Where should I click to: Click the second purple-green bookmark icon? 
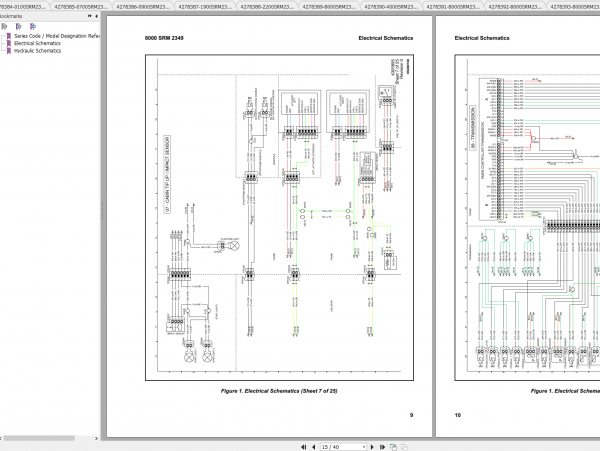(x=18, y=26)
